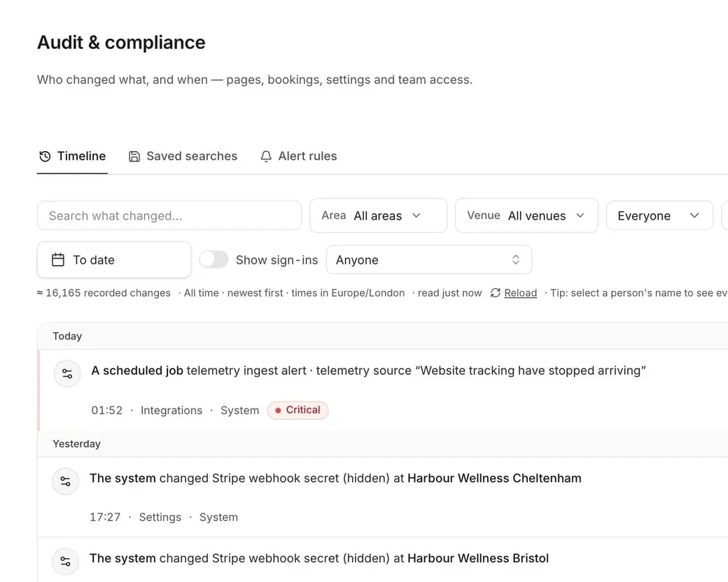This screenshot has height=582, width=728.
Task: Click the chevron in Everyone dropdown
Action: pyautogui.click(x=694, y=216)
